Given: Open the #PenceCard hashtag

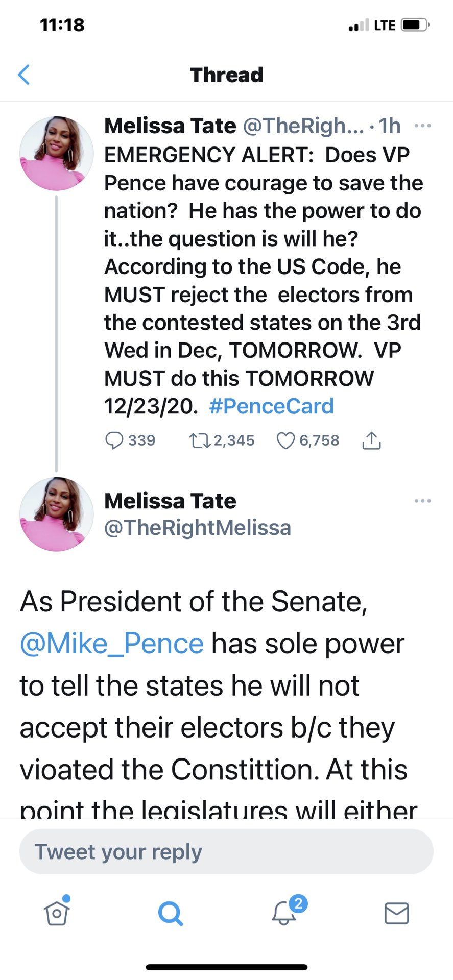Looking at the screenshot, I should click(271, 406).
